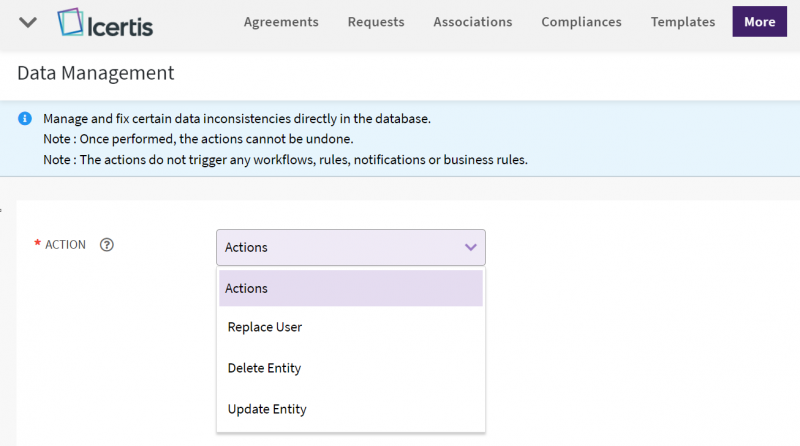Open the Agreements menu
The width and height of the screenshot is (800, 446).
(x=281, y=22)
